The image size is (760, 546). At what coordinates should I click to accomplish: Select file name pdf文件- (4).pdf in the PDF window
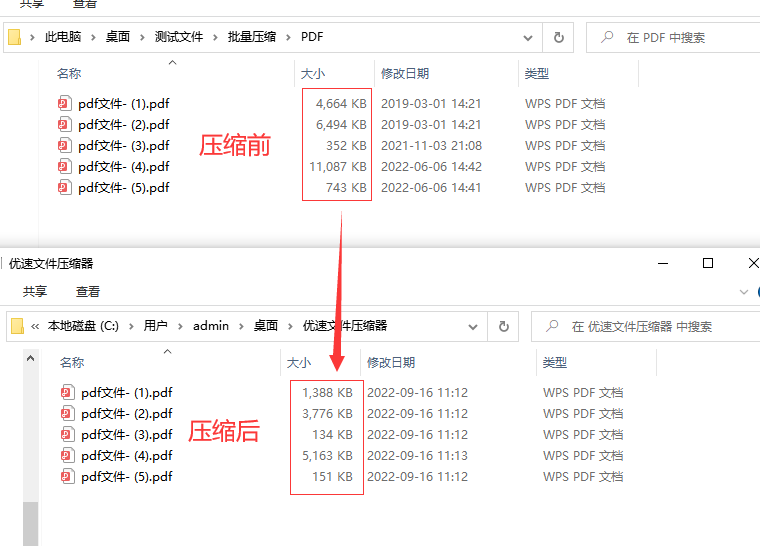(124, 167)
